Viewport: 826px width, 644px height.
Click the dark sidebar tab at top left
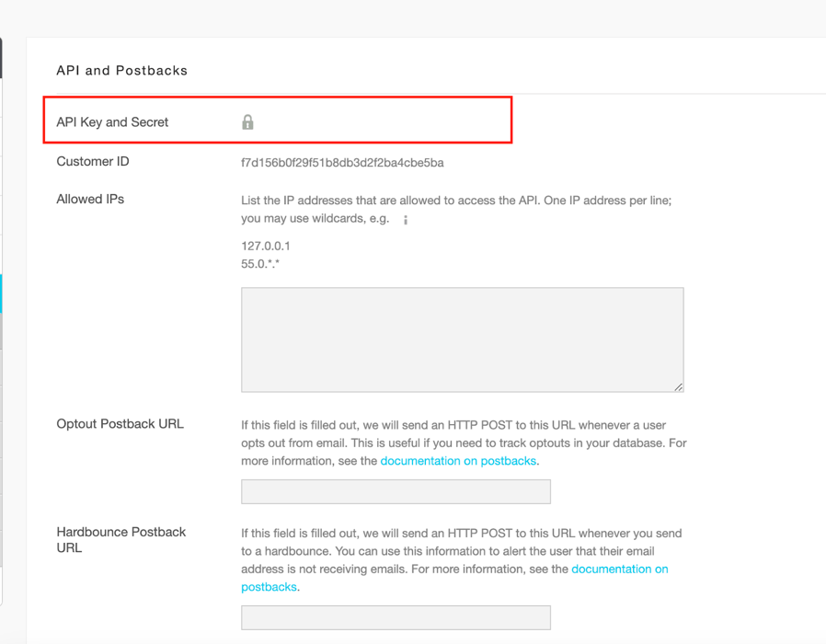[x=3, y=57]
